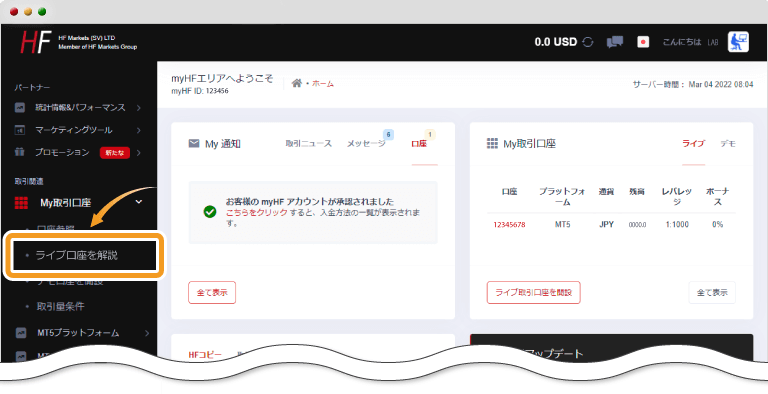Open the HFコピー tab
This screenshot has height=394, width=768.
[205, 355]
